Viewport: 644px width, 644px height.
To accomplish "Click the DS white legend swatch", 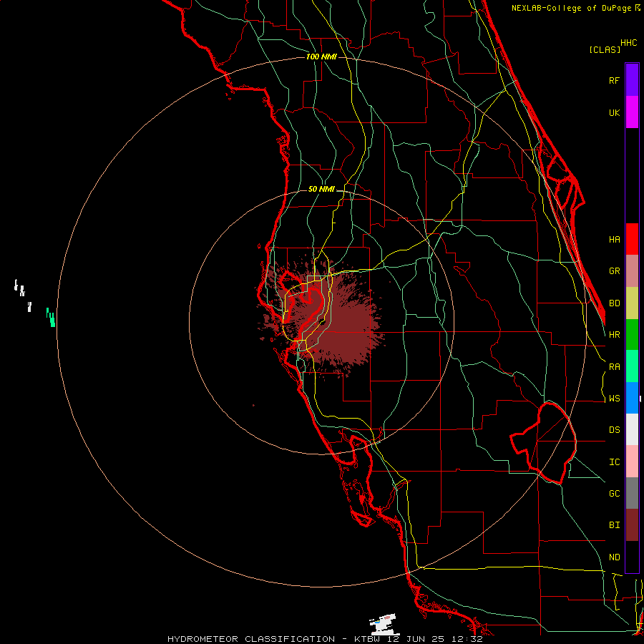I will tap(632, 429).
